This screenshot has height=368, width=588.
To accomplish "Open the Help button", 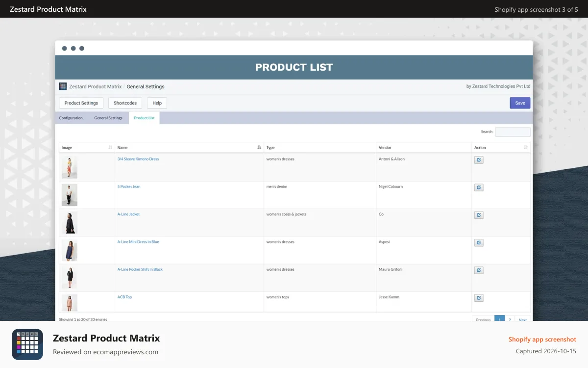I will point(157,103).
